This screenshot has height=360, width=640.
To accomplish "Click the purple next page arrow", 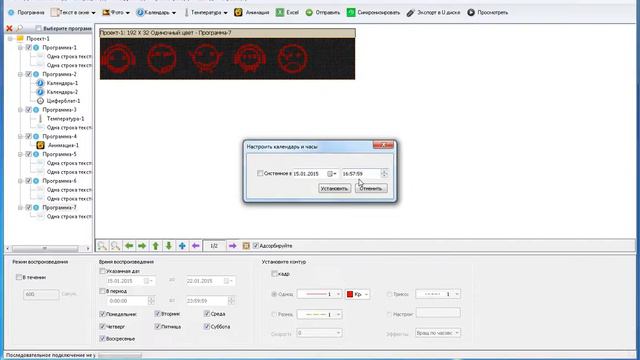I will 232,246.
